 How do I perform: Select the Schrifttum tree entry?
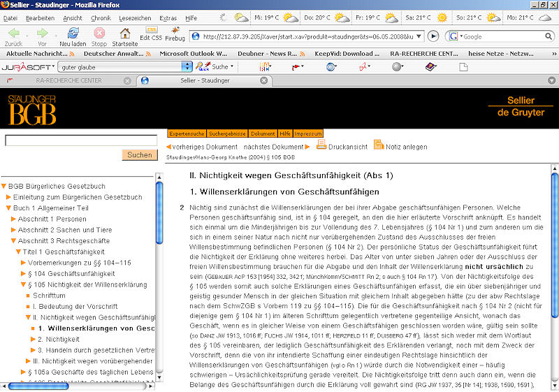(x=49, y=296)
